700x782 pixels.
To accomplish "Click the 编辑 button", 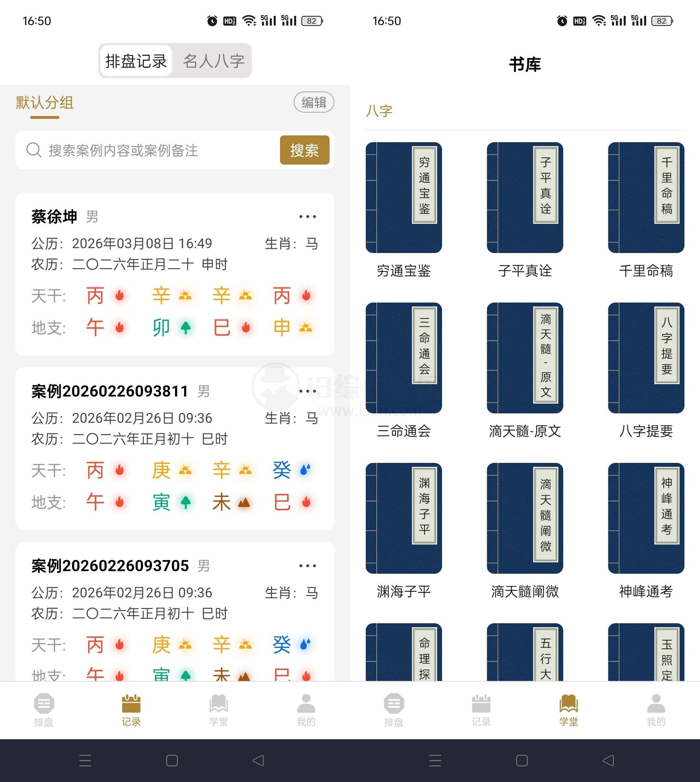I will click(313, 102).
